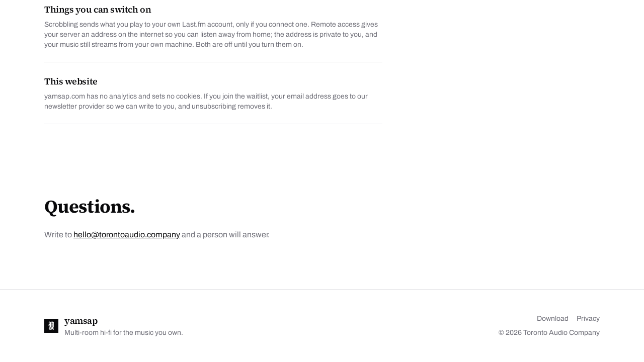Image resolution: width=644 pixels, height=362 pixels.
Task: Go to the Download footer link
Action: click(552, 319)
